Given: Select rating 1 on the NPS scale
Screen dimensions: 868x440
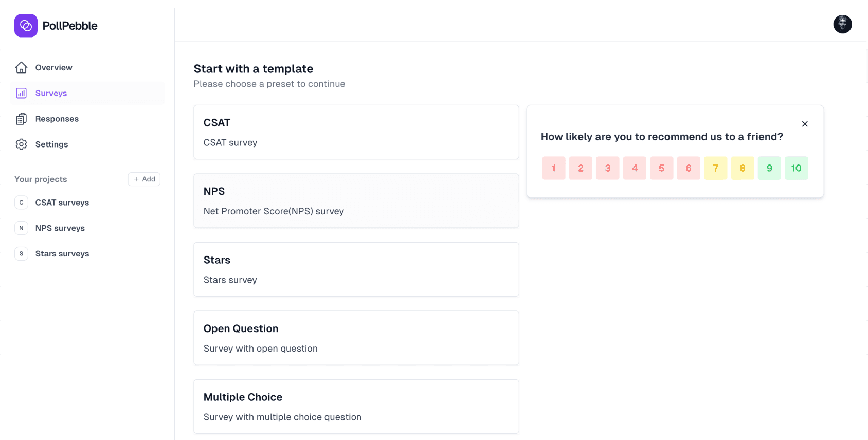Looking at the screenshot, I should point(554,168).
